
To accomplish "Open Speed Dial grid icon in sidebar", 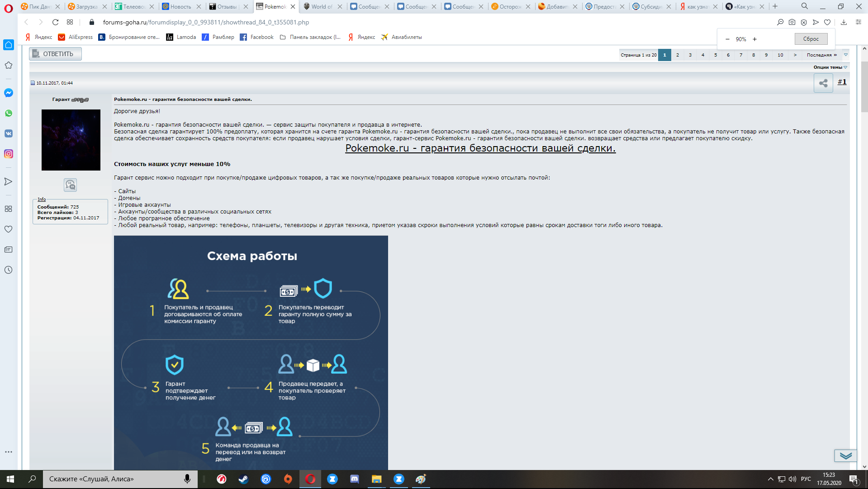I will tap(9, 209).
